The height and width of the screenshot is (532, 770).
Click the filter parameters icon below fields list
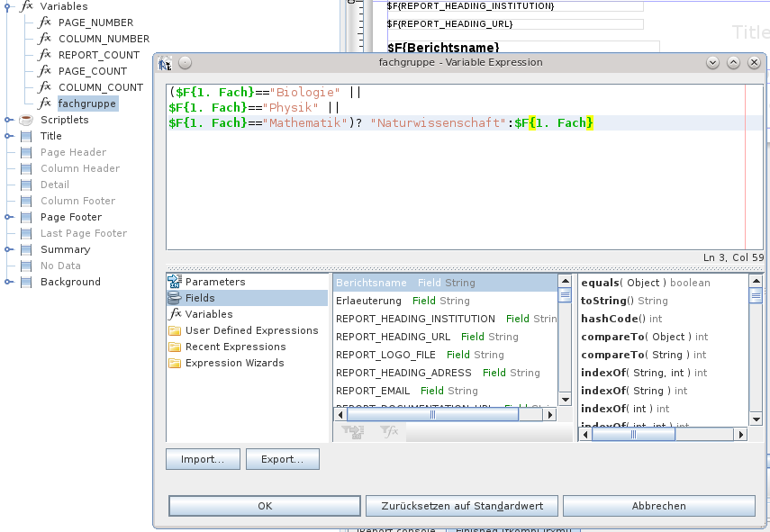[x=353, y=432]
